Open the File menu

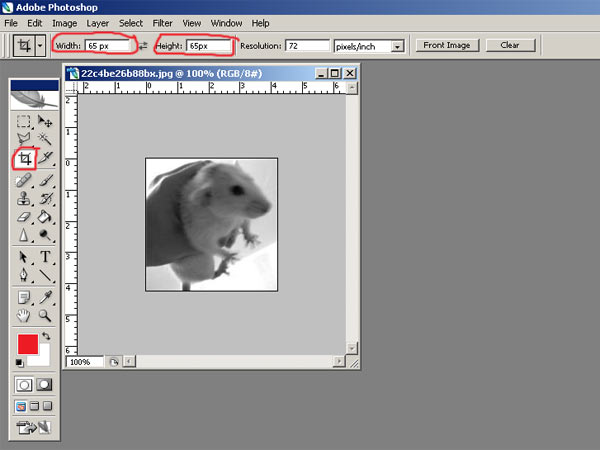(x=11, y=23)
